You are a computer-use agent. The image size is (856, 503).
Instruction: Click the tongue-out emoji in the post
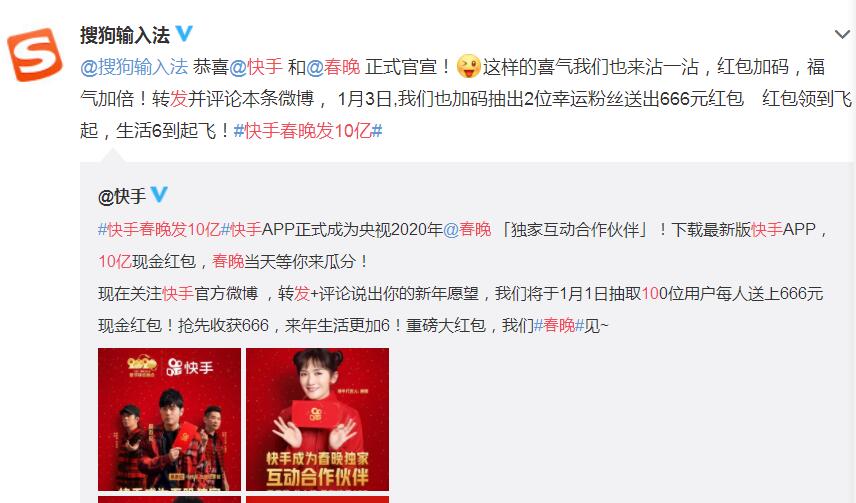point(468,67)
